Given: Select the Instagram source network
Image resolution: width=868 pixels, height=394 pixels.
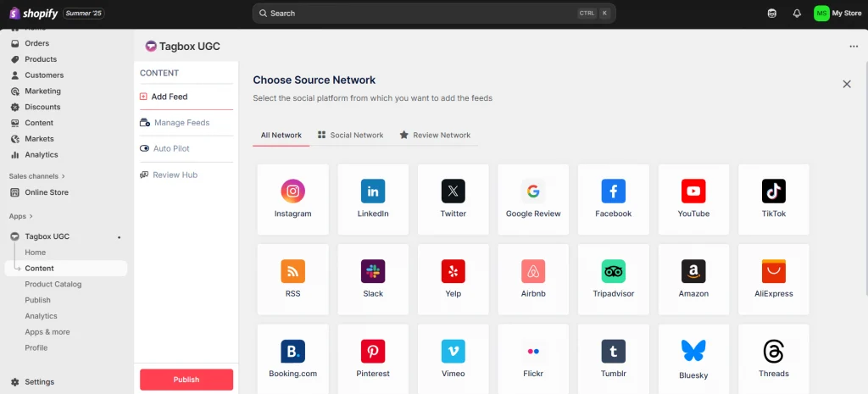Looking at the screenshot, I should (292, 198).
